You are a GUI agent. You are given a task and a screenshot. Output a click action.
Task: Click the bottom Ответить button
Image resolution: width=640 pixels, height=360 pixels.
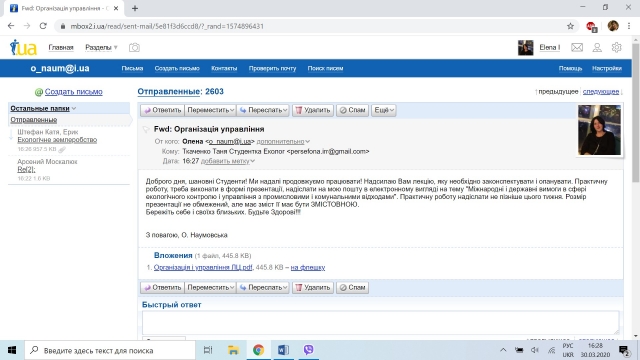pyautogui.click(x=162, y=287)
